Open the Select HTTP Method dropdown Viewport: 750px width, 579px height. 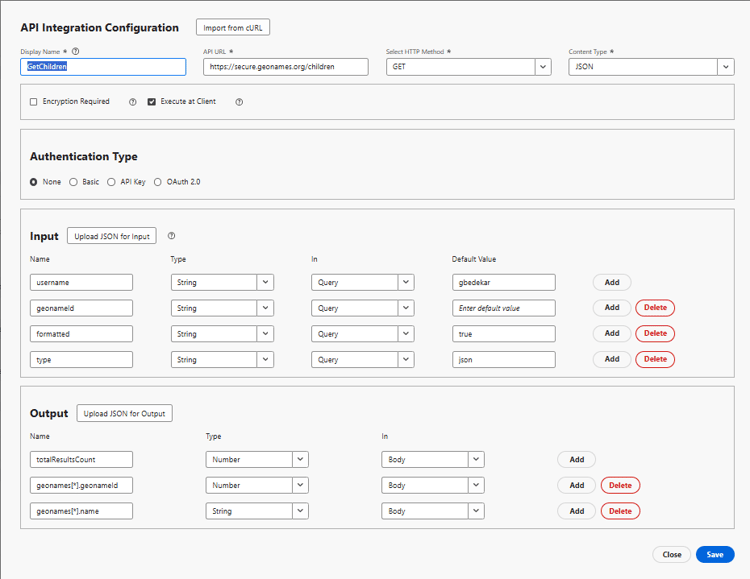point(468,67)
